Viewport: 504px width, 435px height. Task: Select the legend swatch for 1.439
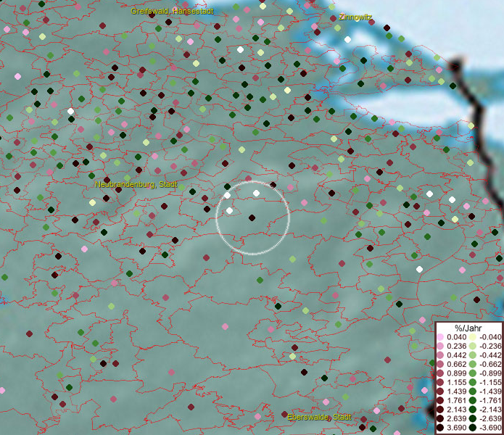440,391
